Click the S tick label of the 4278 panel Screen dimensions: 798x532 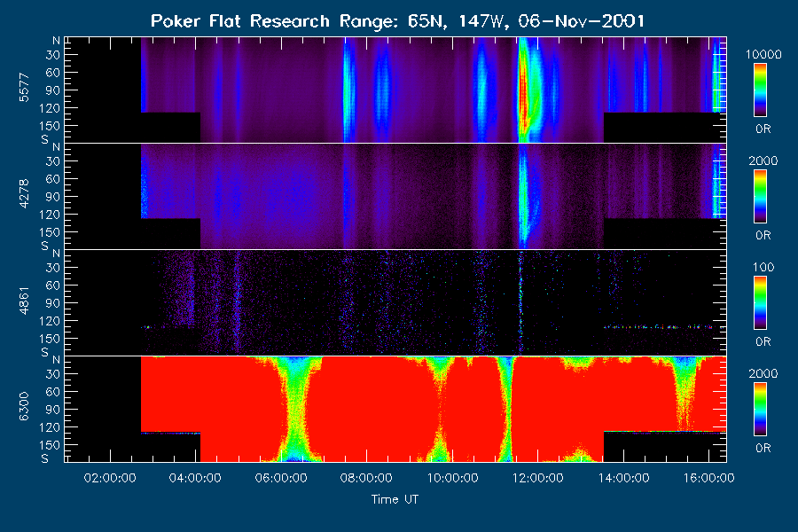tap(45, 246)
